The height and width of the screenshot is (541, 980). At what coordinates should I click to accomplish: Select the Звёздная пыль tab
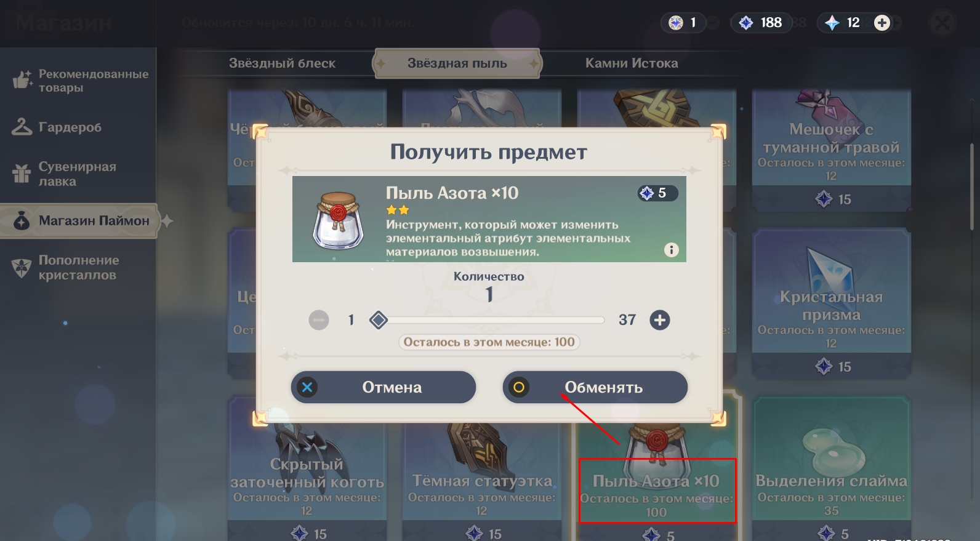457,63
